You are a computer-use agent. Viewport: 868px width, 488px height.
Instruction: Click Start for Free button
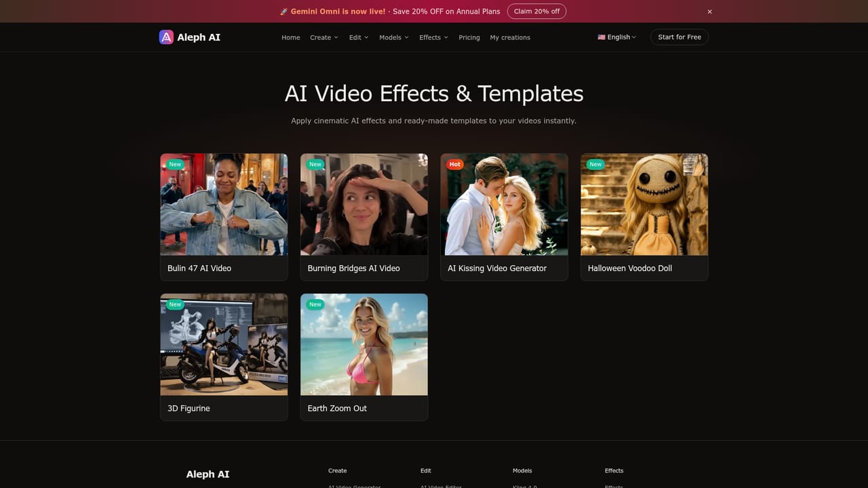[x=679, y=37]
